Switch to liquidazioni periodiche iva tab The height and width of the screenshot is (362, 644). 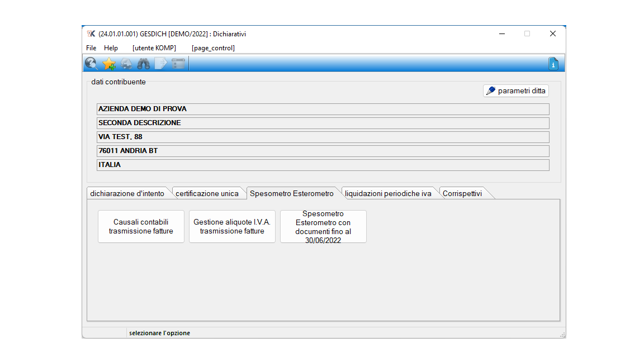[x=388, y=193]
